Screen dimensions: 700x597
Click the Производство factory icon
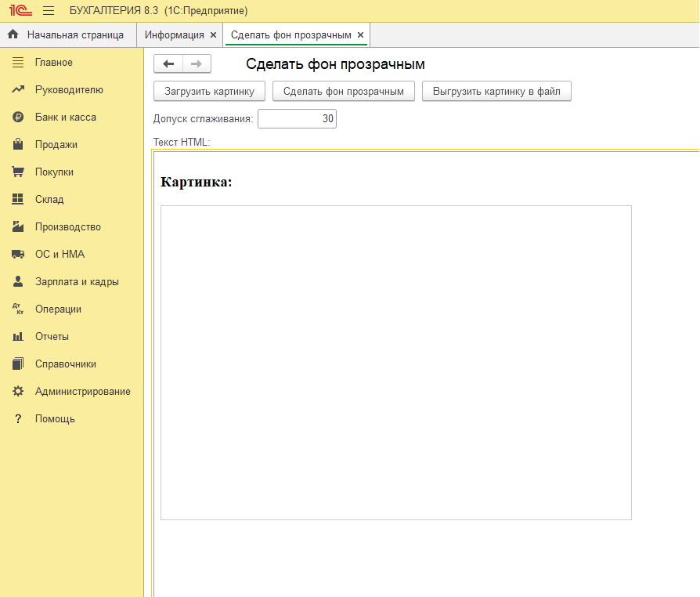(18, 226)
